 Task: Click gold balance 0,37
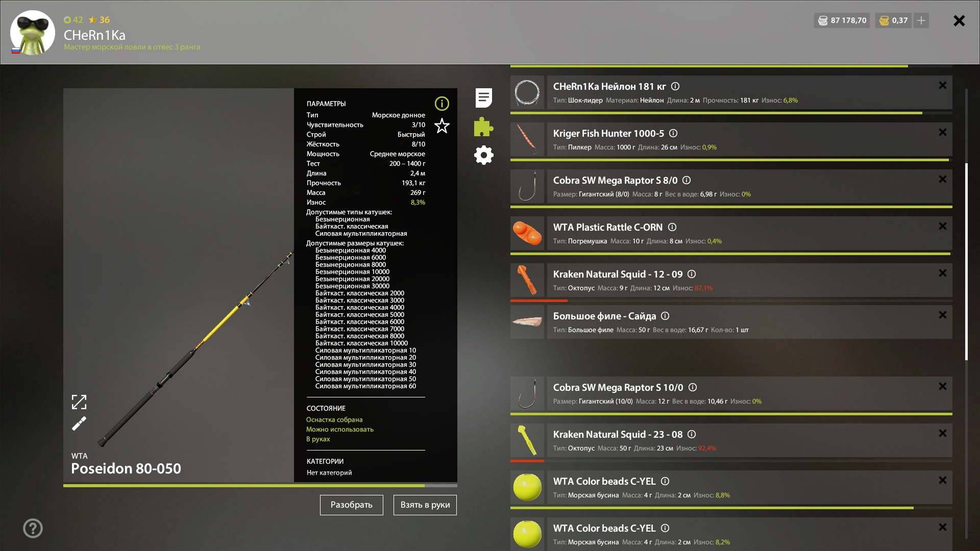(894, 20)
